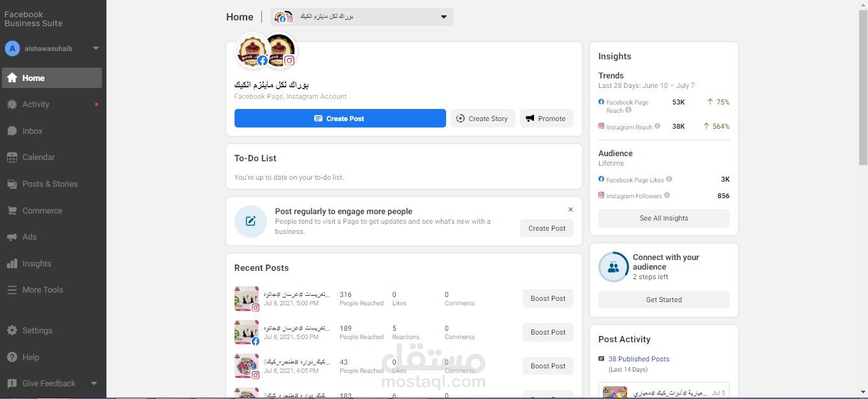Open the Home sidebar item
The width and height of the screenshot is (868, 399).
point(52,78)
